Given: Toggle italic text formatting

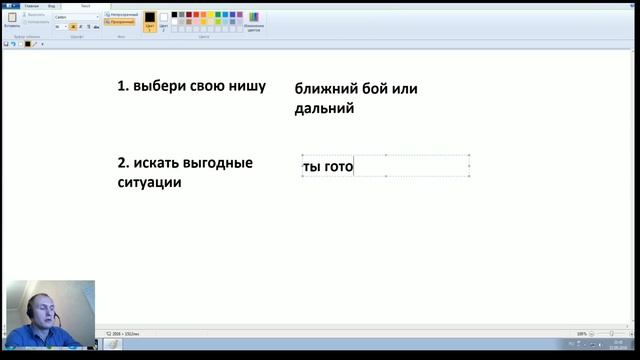Looking at the screenshot, I should [x=81, y=27].
